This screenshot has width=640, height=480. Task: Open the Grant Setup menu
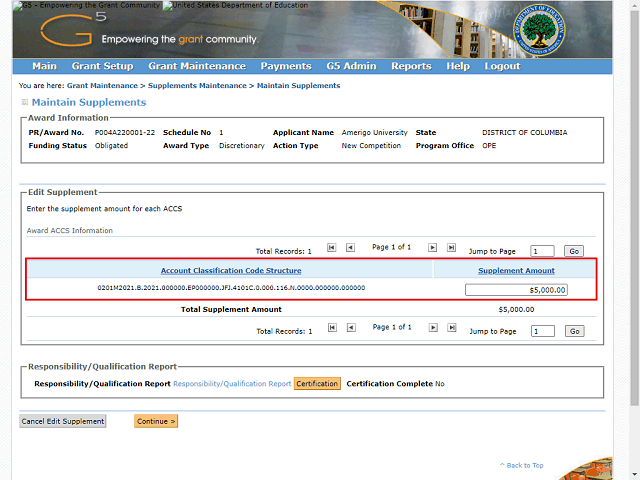pos(102,66)
